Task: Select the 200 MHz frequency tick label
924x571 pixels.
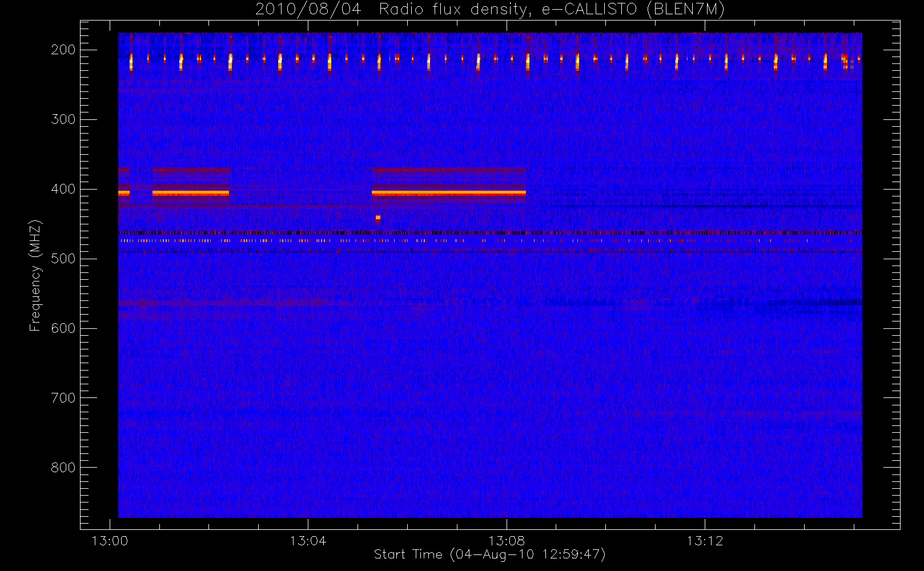Action: pos(63,50)
